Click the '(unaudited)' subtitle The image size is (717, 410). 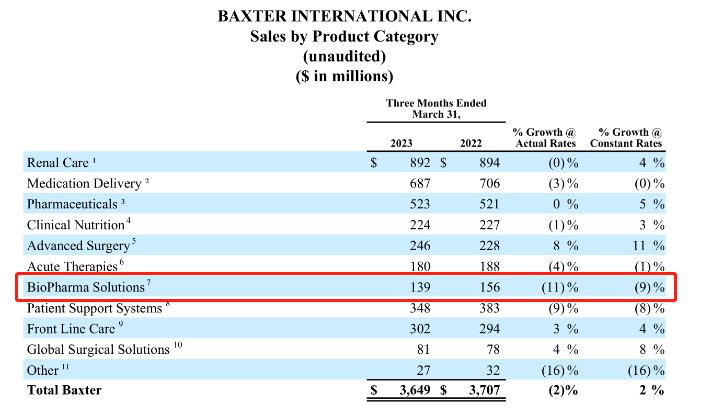344,56
